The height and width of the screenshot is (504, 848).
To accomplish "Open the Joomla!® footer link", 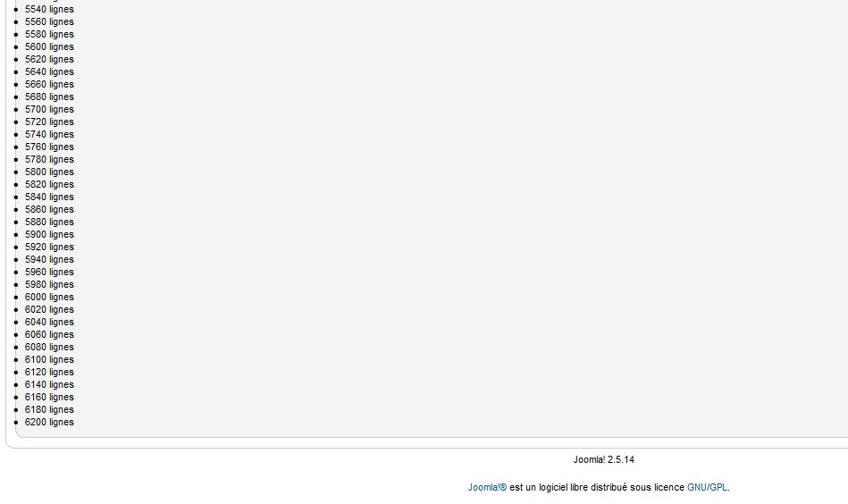I will point(487,487).
